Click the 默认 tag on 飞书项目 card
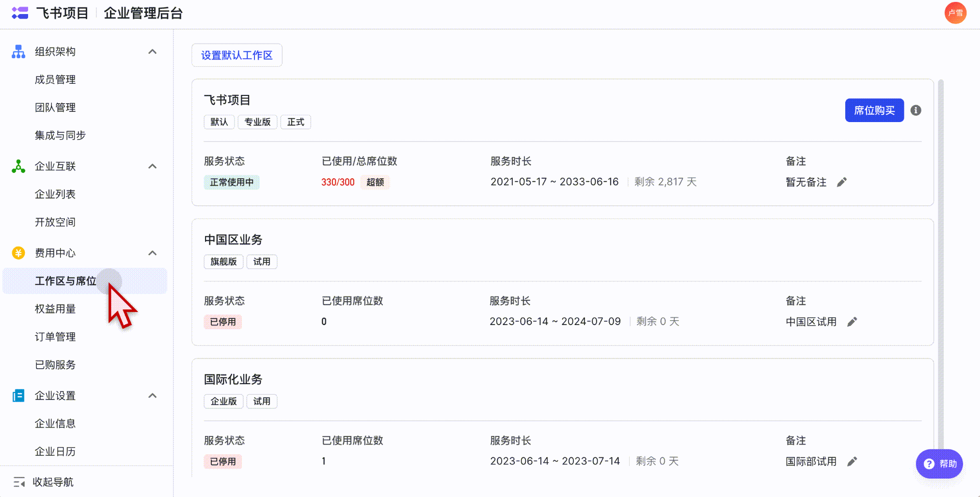The width and height of the screenshot is (980, 497). click(219, 122)
